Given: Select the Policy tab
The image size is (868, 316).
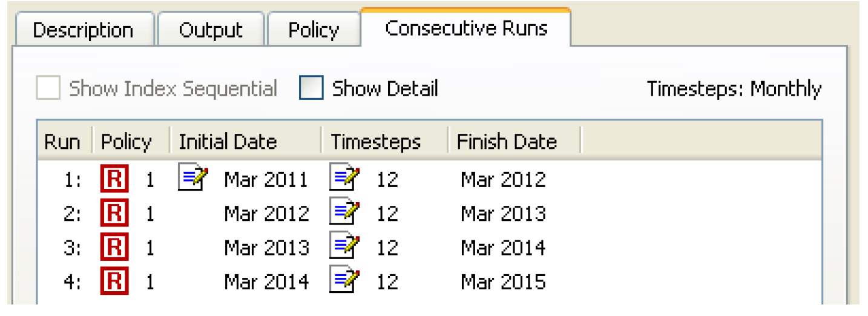Looking at the screenshot, I should (x=313, y=30).
